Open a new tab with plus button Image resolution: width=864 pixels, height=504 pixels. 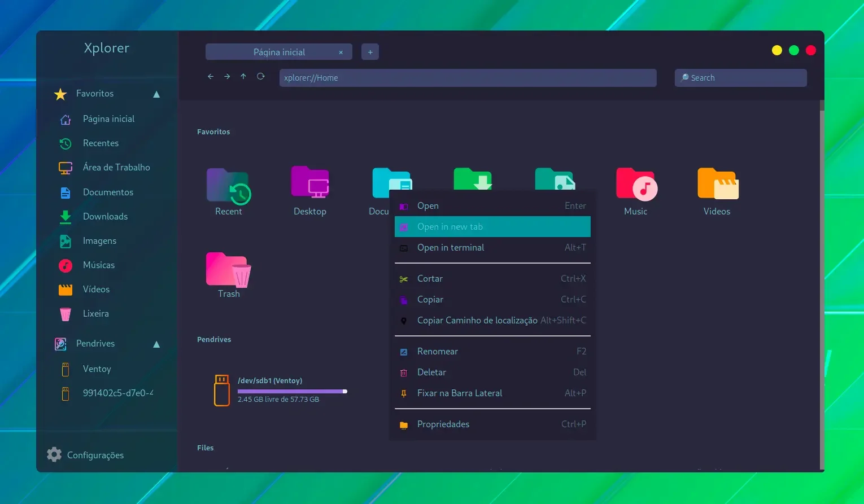(x=370, y=52)
